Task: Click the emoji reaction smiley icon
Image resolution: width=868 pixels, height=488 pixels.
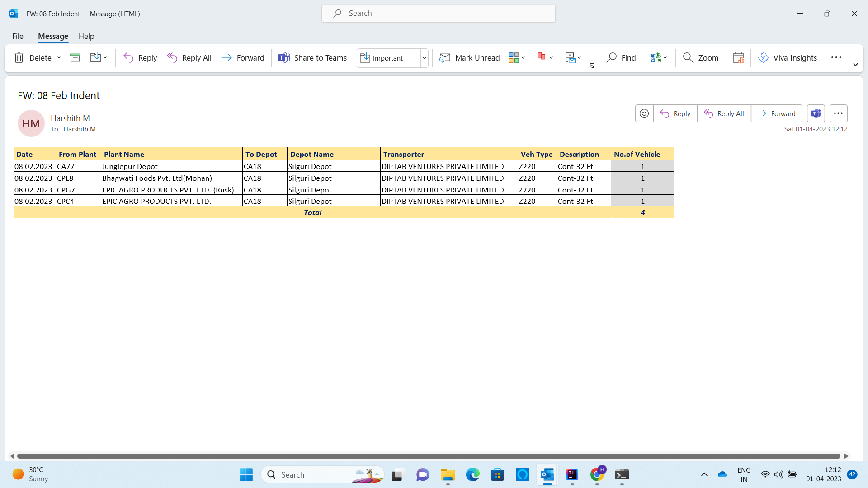Action: point(644,113)
